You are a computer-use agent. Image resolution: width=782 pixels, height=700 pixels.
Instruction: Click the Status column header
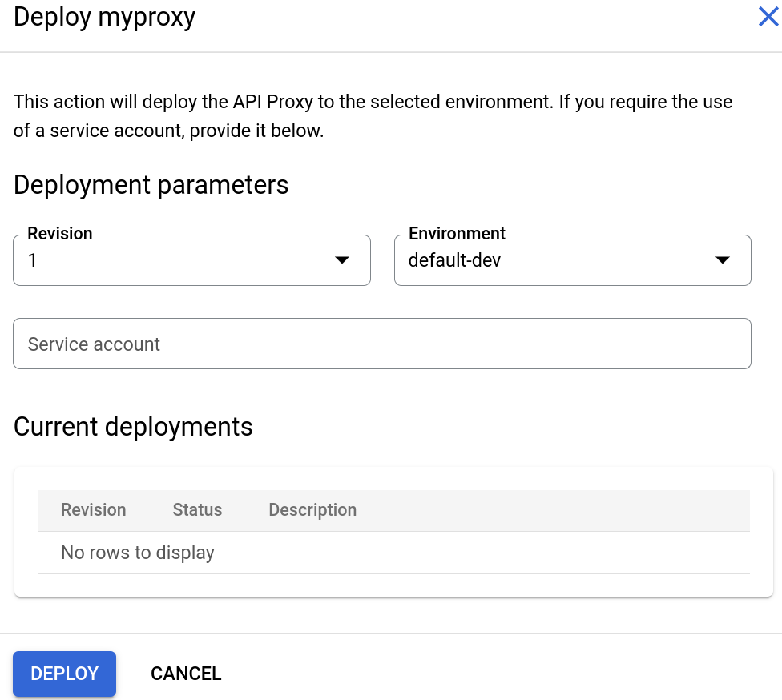(x=197, y=510)
